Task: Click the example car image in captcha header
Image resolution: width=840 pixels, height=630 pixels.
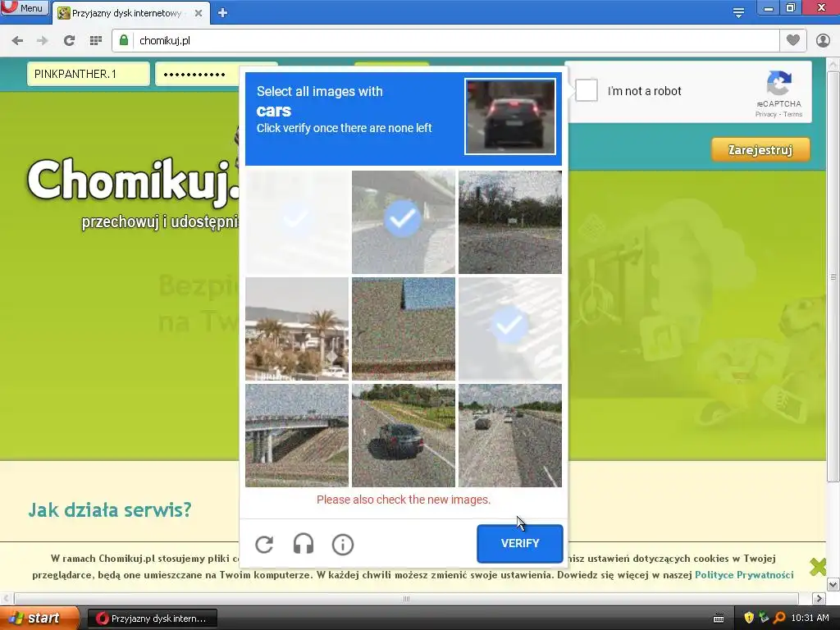Action: coord(510,116)
